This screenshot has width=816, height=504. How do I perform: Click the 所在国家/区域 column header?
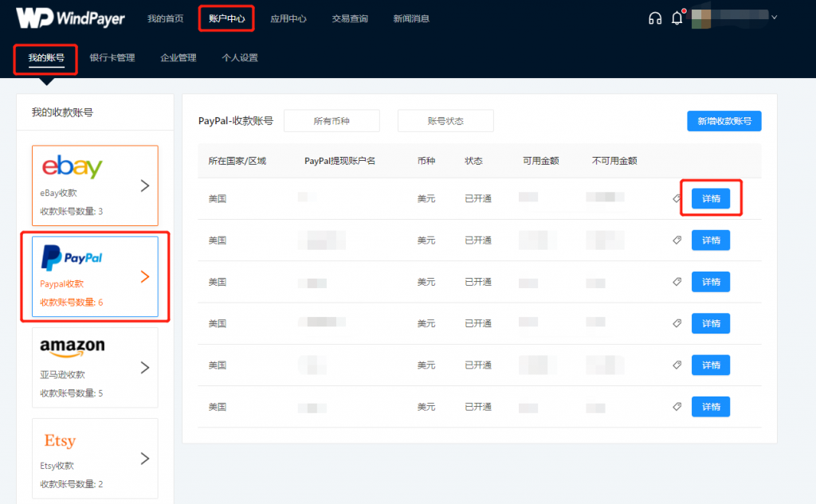click(x=237, y=161)
